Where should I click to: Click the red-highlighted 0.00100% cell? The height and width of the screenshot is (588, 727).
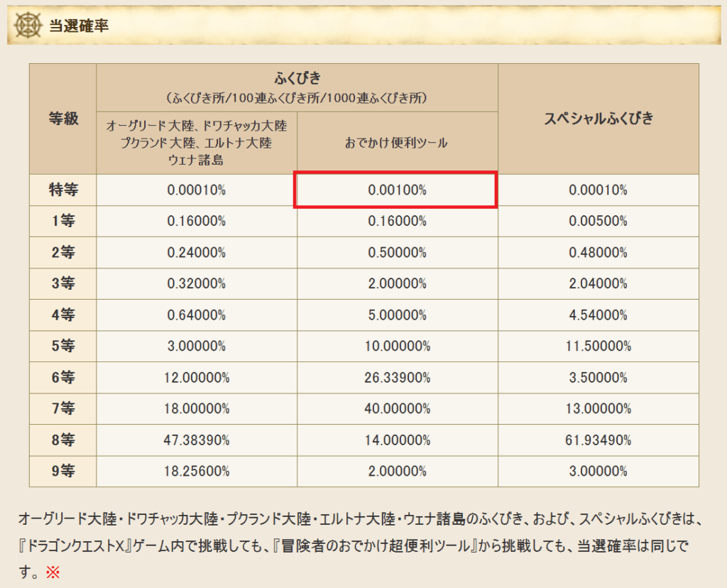pos(397,190)
